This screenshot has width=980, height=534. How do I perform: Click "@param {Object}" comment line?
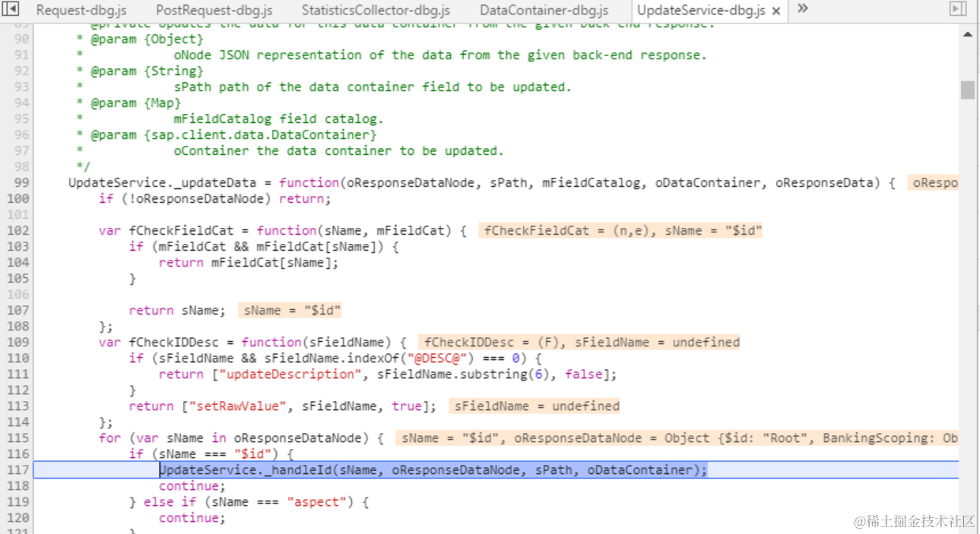pos(140,39)
